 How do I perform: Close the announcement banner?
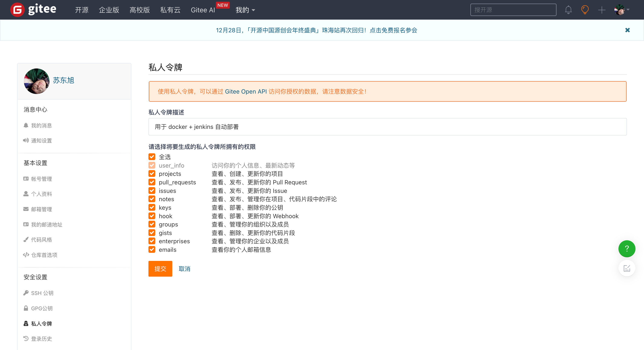(x=627, y=30)
